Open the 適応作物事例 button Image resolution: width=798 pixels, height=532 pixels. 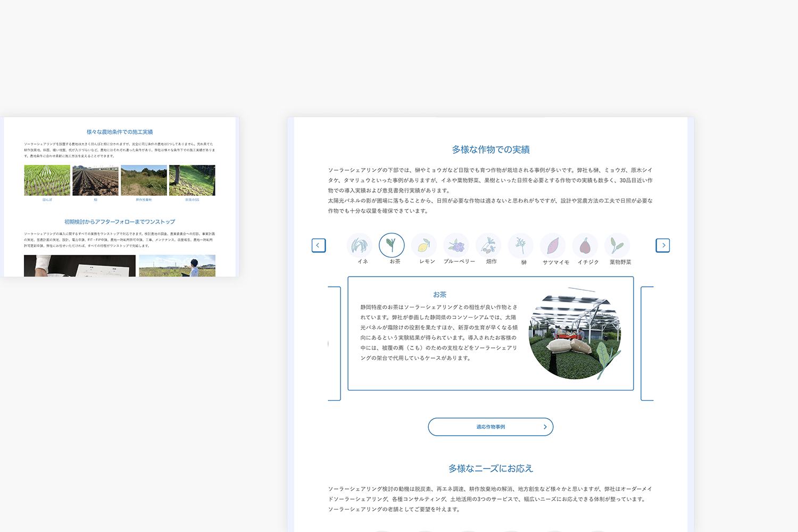[x=490, y=426]
